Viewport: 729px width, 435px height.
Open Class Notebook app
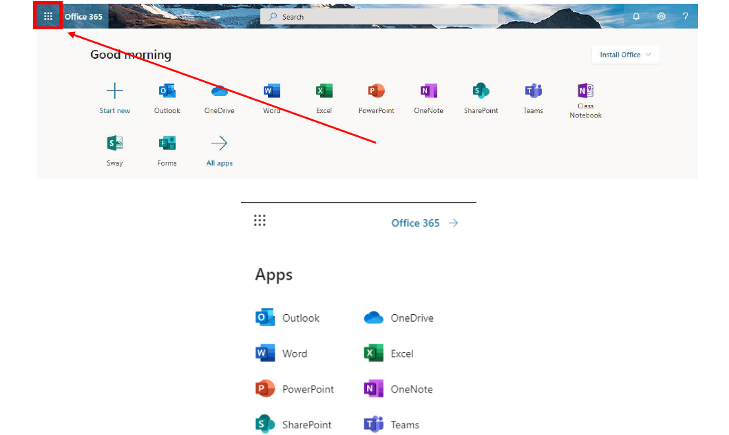click(586, 100)
